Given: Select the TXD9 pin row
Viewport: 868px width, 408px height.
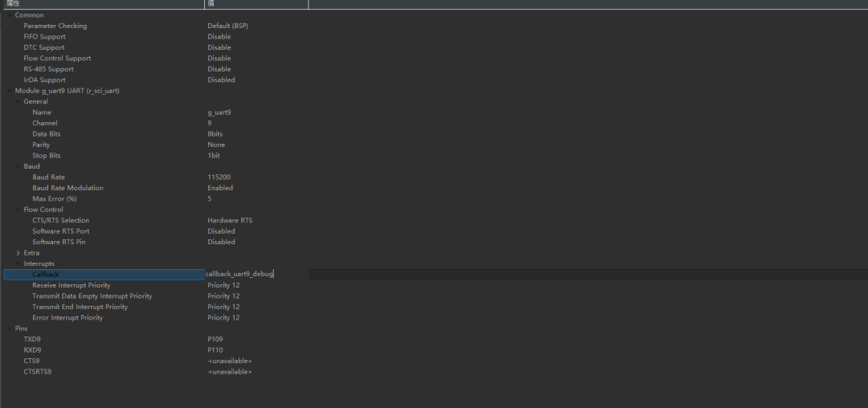Looking at the screenshot, I should click(32, 340).
